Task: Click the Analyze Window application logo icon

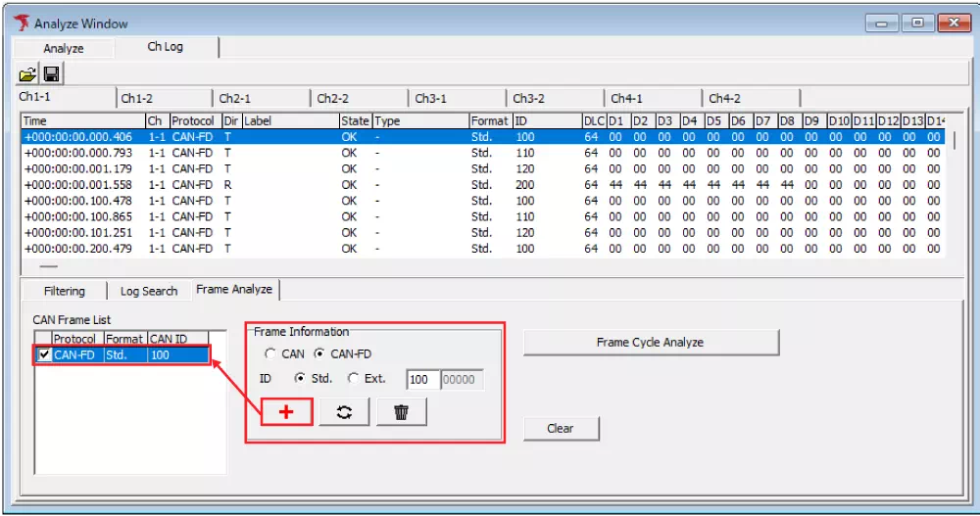Action: (x=22, y=23)
